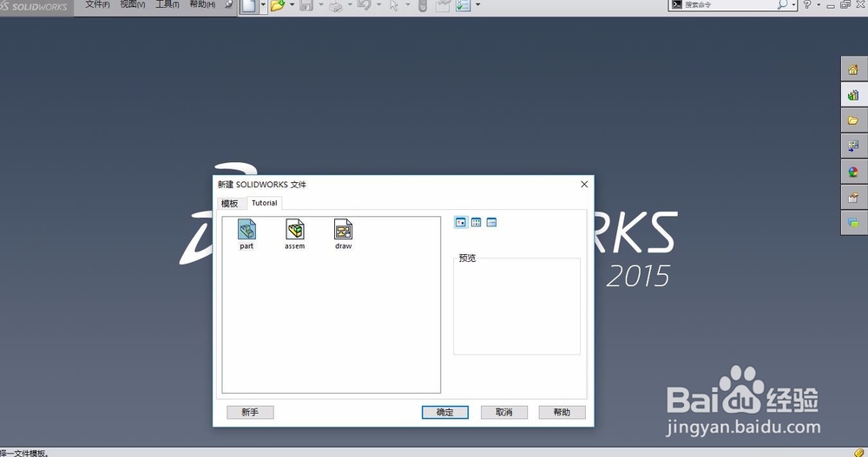Expand the Options dropdown arrow
Image resolution: width=868 pixels, height=457 pixels.
click(x=477, y=5)
